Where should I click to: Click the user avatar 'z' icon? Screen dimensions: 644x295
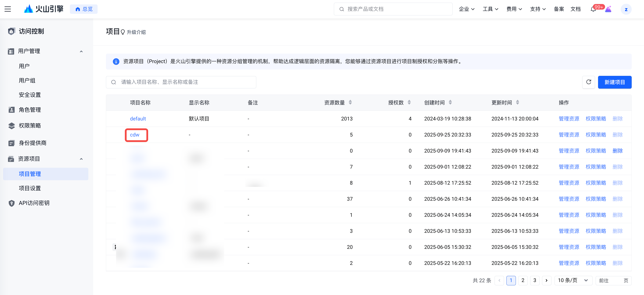[626, 9]
